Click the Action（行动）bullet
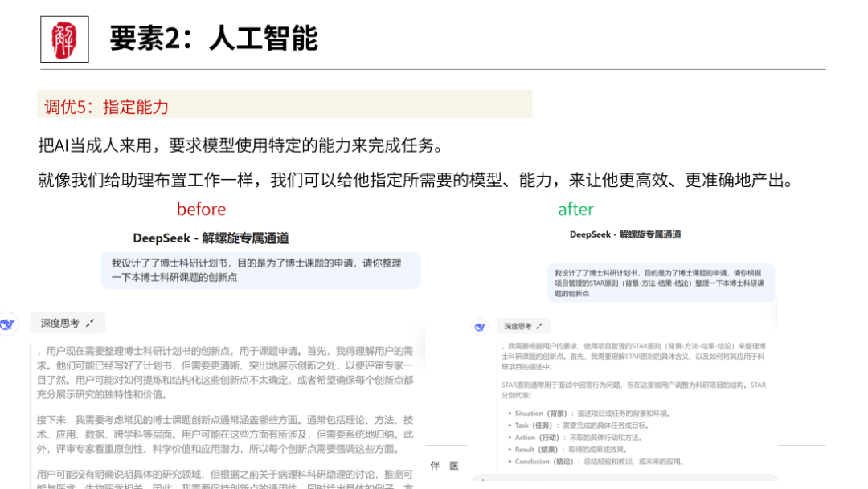The height and width of the screenshot is (489, 868). [575, 438]
